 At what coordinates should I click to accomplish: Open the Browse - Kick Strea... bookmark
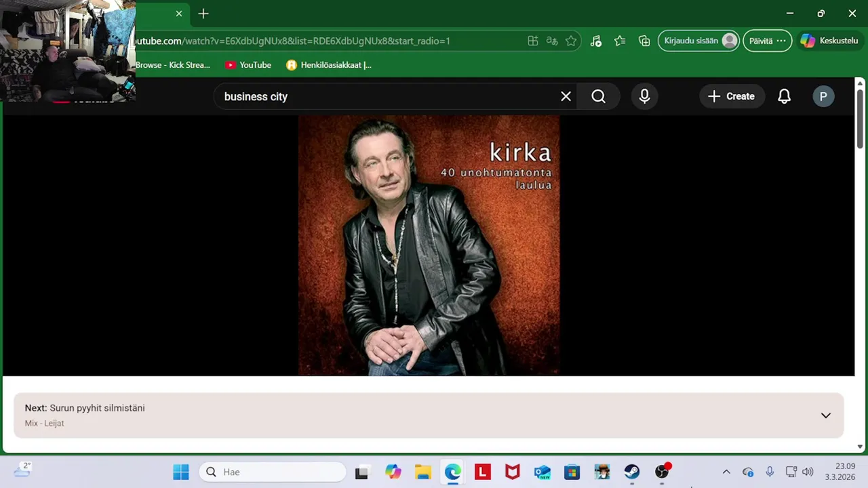(173, 65)
